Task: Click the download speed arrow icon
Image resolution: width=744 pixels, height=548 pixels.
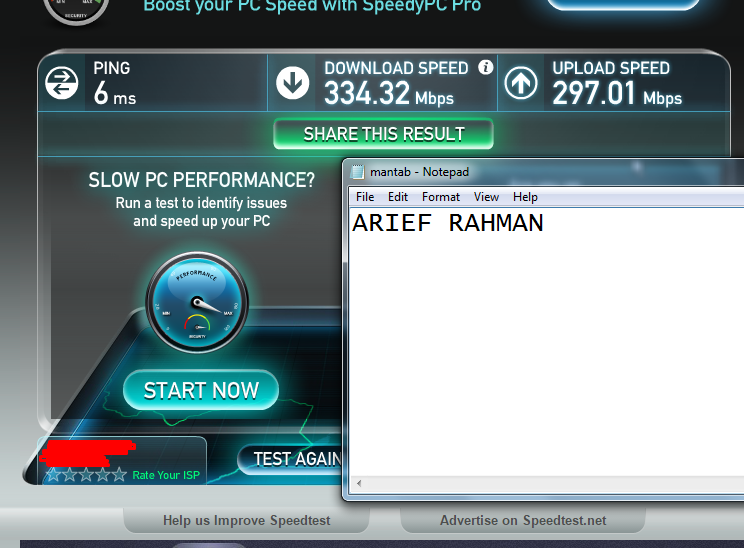Action: pyautogui.click(x=293, y=83)
